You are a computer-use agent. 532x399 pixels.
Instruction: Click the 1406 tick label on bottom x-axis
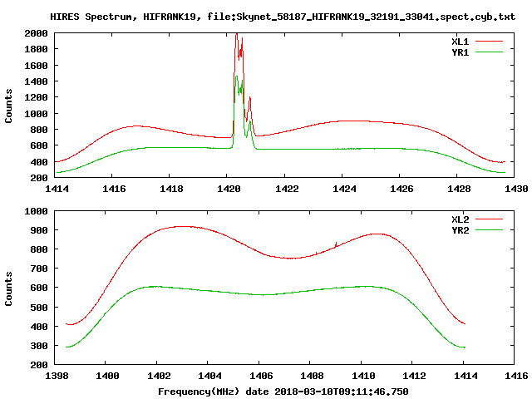click(261, 376)
